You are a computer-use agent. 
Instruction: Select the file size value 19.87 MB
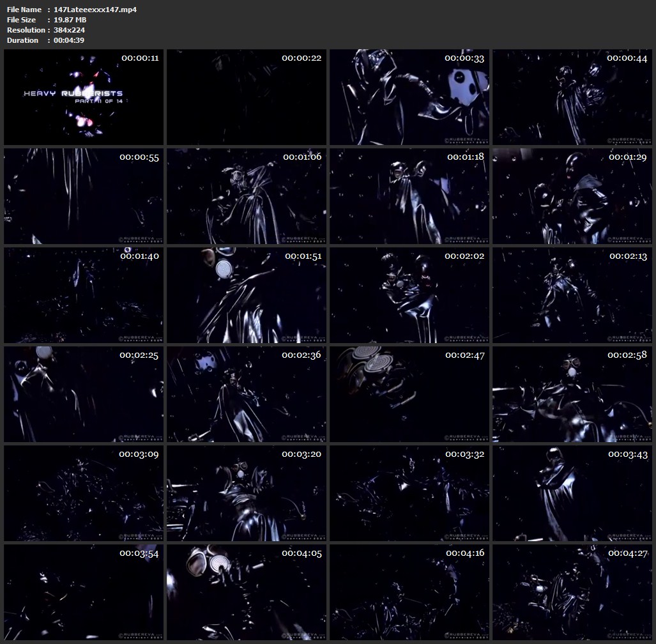coord(70,20)
